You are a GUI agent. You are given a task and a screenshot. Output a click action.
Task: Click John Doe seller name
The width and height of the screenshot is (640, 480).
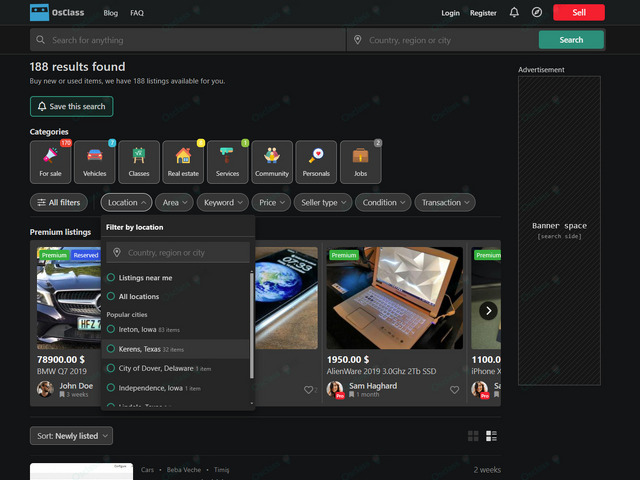tap(76, 386)
